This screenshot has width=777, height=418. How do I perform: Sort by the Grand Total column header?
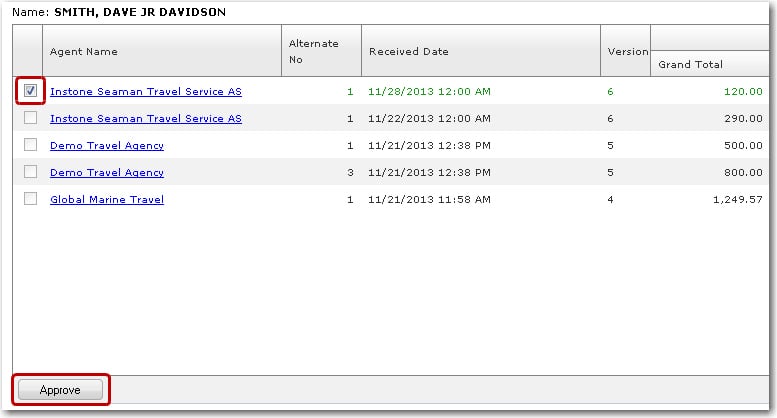pyautogui.click(x=690, y=65)
